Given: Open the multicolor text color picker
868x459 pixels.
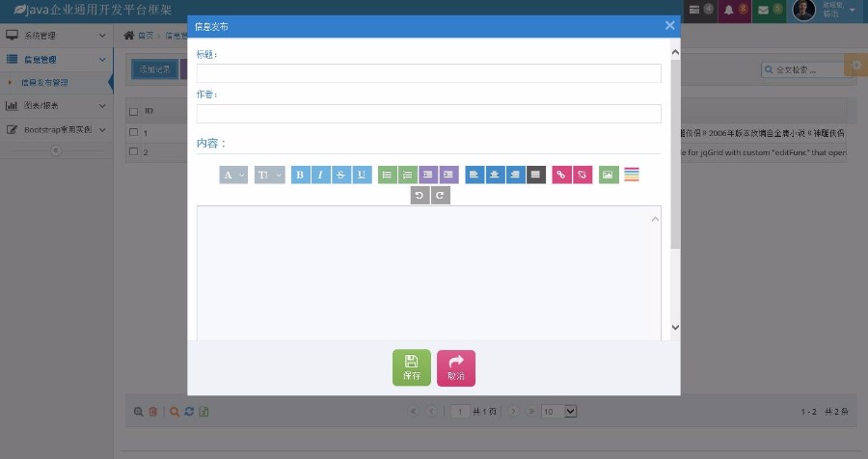Looking at the screenshot, I should (632, 175).
